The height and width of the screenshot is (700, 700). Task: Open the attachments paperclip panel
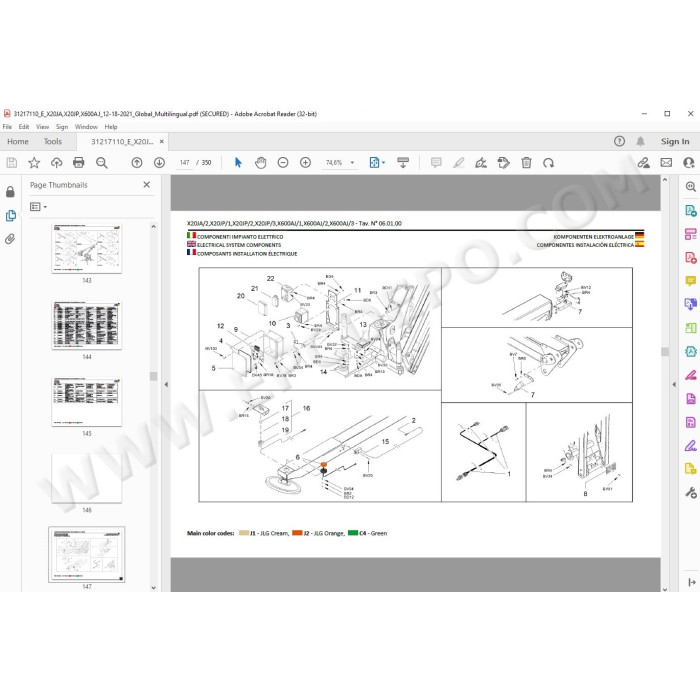click(10, 239)
